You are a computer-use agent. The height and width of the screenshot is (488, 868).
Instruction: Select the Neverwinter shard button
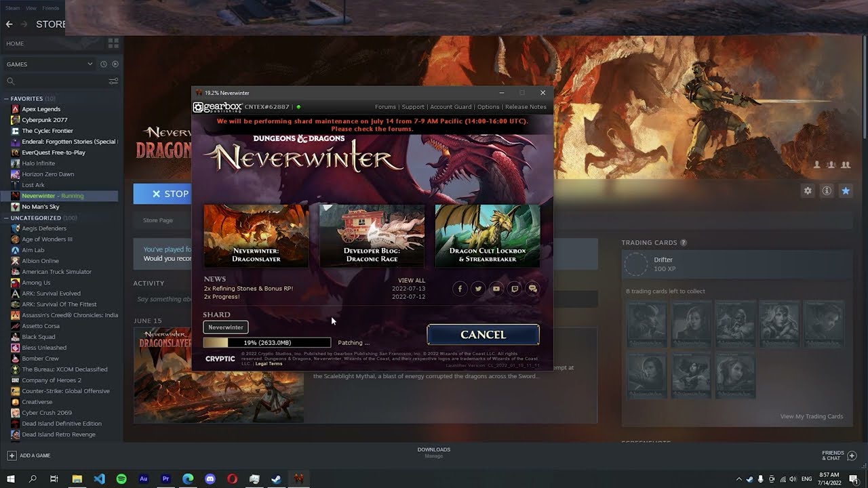click(x=226, y=327)
